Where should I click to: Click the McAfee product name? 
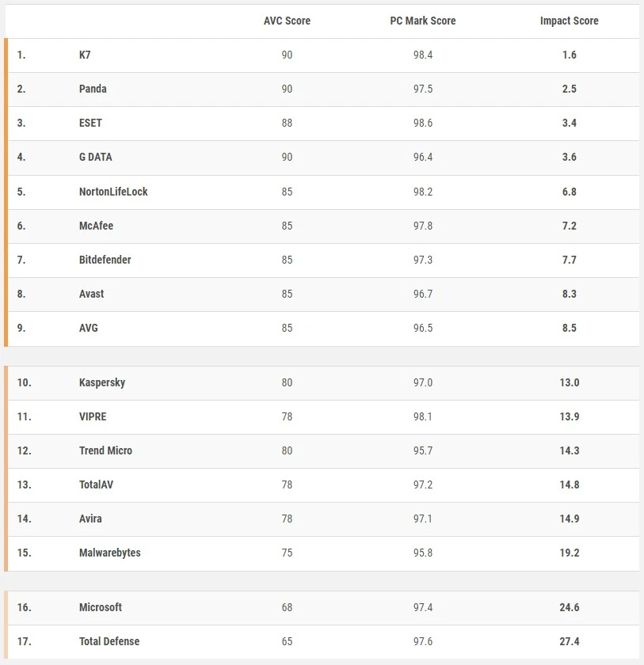pos(96,226)
